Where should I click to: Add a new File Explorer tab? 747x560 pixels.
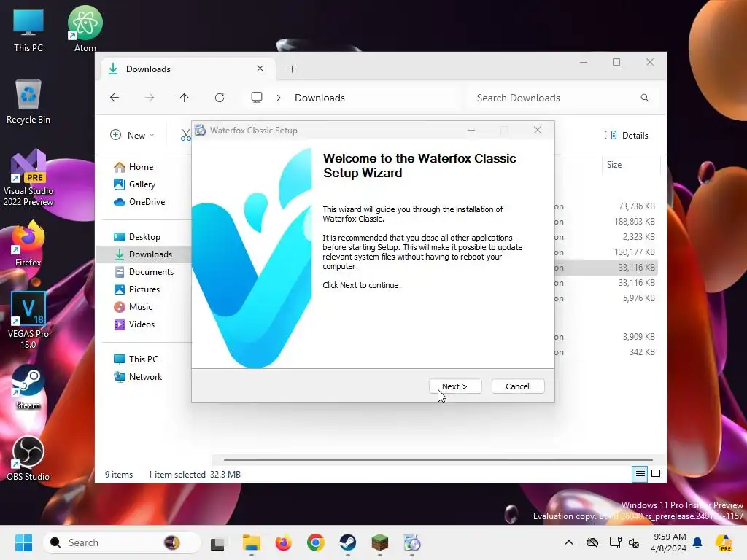click(292, 69)
